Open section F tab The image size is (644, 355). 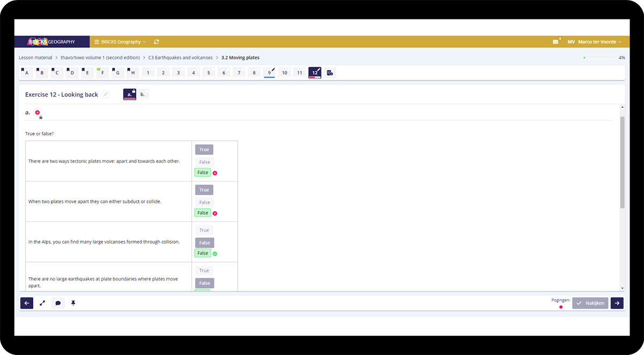102,73
